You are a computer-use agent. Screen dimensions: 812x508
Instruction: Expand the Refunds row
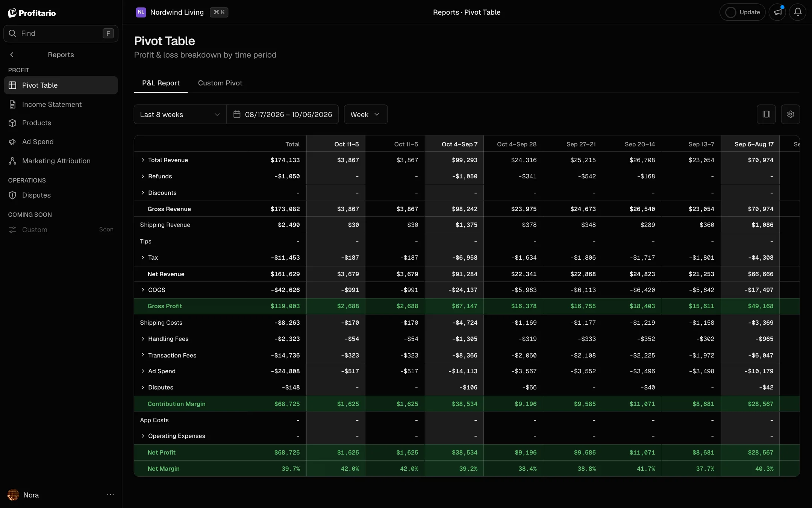coord(143,176)
